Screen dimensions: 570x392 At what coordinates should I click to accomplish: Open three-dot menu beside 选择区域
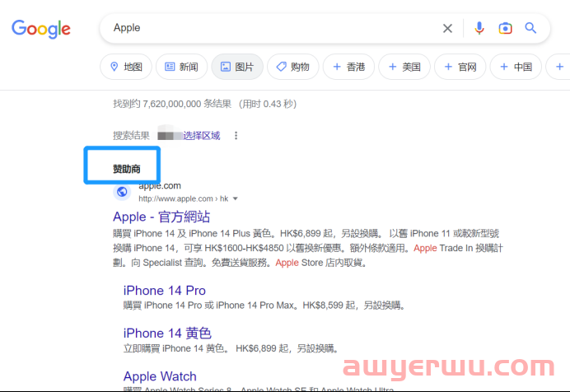[236, 136]
